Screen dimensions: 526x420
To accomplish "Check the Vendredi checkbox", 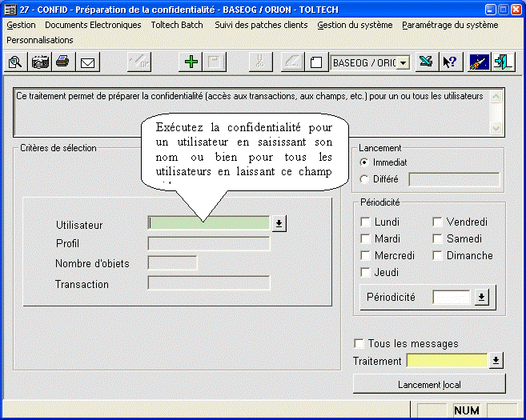I will click(437, 222).
